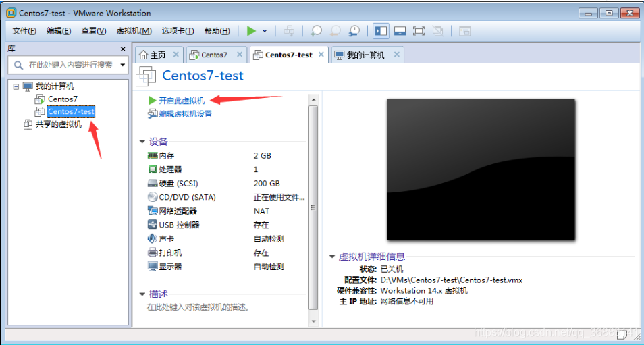The width and height of the screenshot is (644, 345).
Task: Click the library search input field
Action: 69,65
